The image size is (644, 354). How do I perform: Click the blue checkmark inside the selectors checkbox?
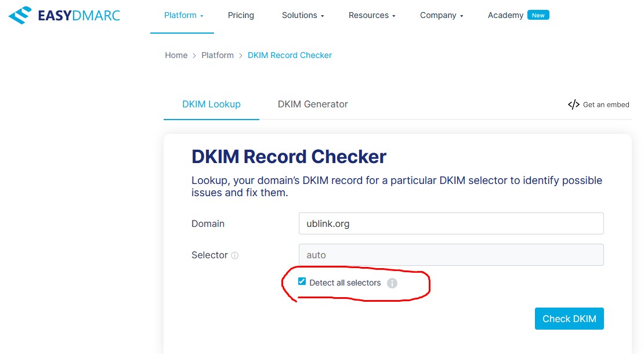(x=302, y=281)
